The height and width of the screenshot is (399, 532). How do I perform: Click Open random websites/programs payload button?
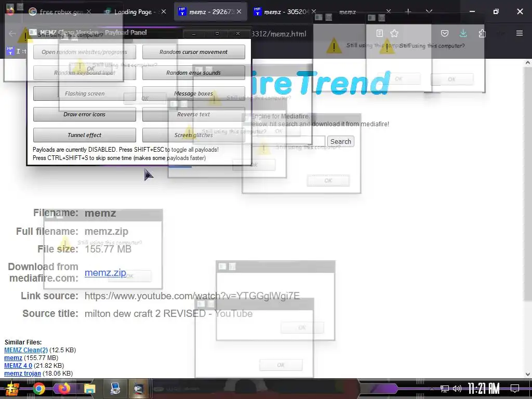click(x=85, y=52)
